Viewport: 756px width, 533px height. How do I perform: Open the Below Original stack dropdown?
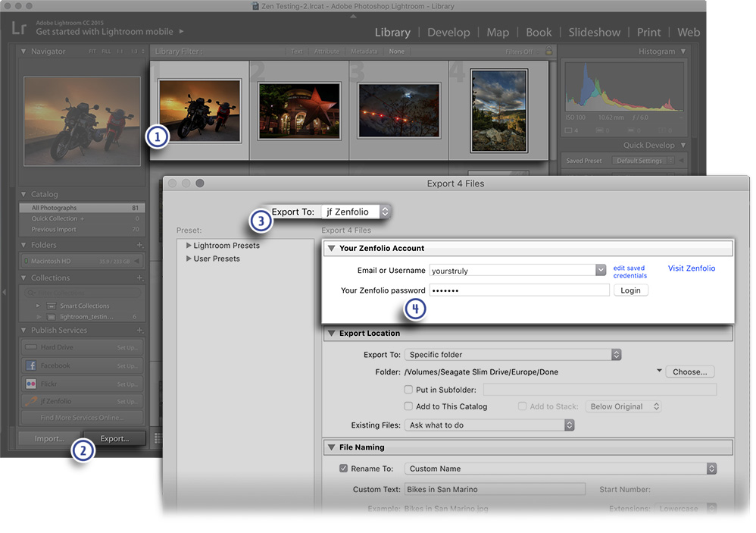coord(623,406)
